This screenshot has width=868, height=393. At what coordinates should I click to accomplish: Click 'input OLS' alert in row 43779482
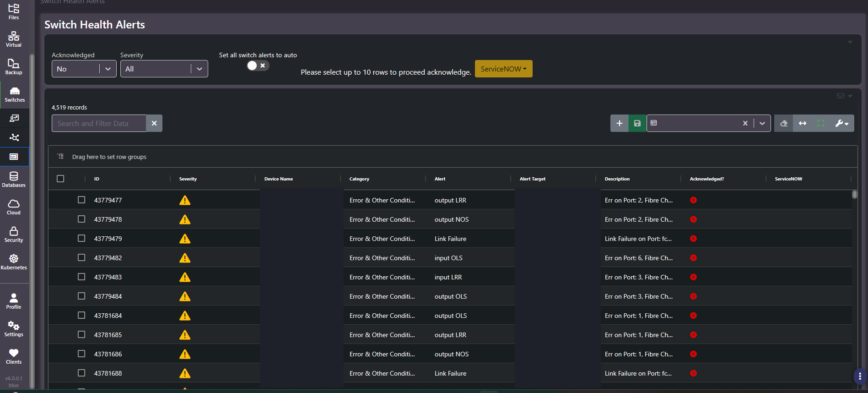pyautogui.click(x=448, y=258)
